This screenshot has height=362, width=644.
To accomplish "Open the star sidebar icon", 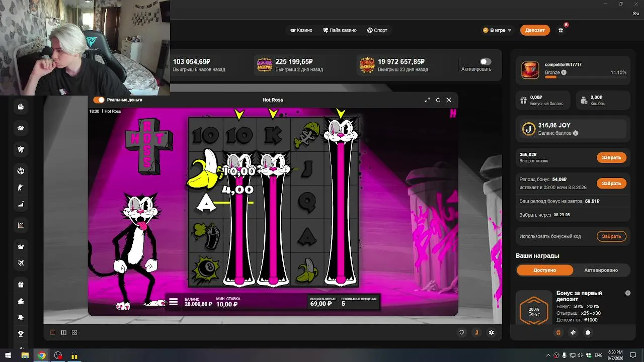I will 21,318.
